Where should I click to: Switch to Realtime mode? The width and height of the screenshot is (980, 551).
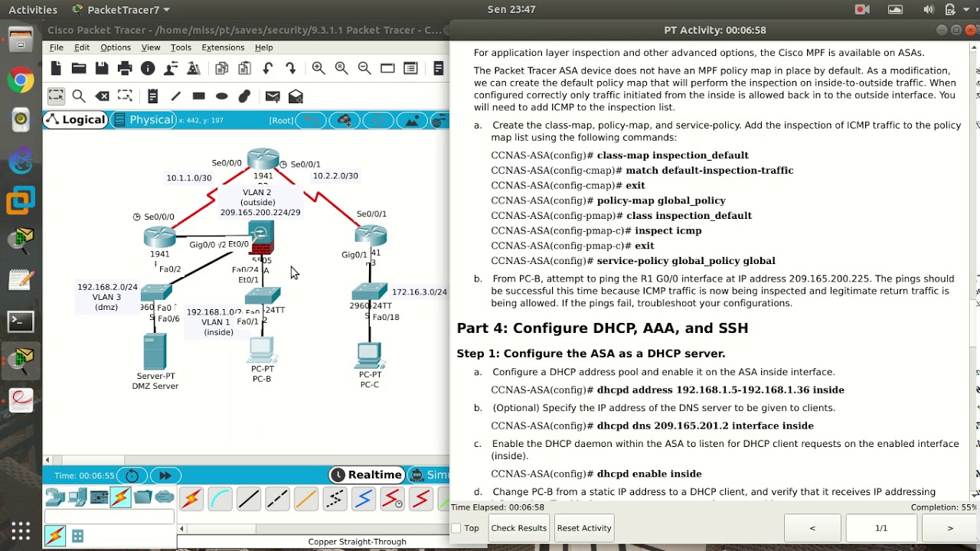366,474
